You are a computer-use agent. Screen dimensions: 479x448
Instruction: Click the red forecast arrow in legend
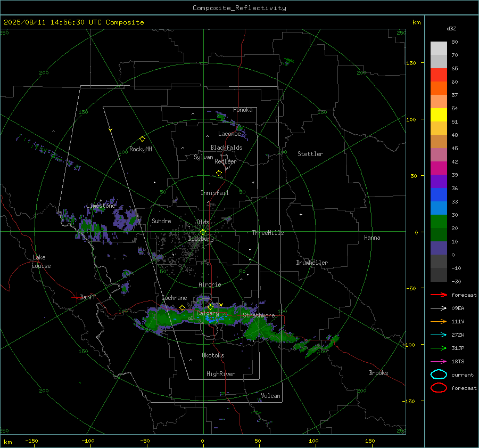click(x=439, y=295)
